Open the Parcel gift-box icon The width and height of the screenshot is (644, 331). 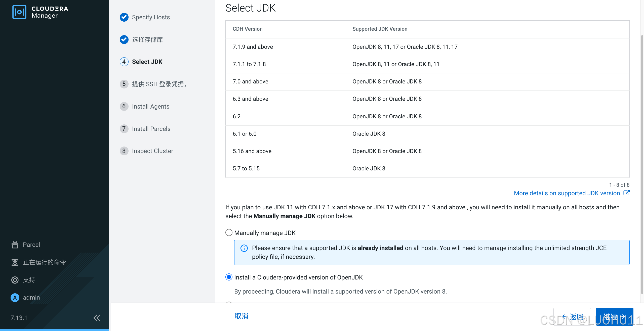(15, 245)
